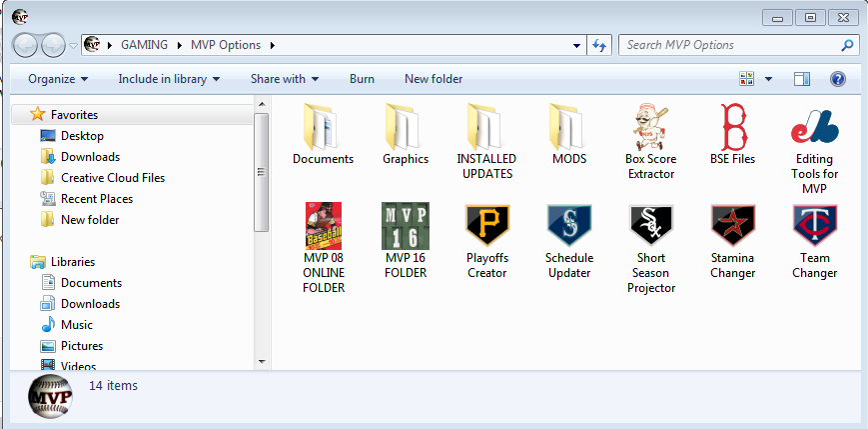The height and width of the screenshot is (429, 868).
Task: Click the navigation pane scrollbar thumb
Action: [x=263, y=172]
